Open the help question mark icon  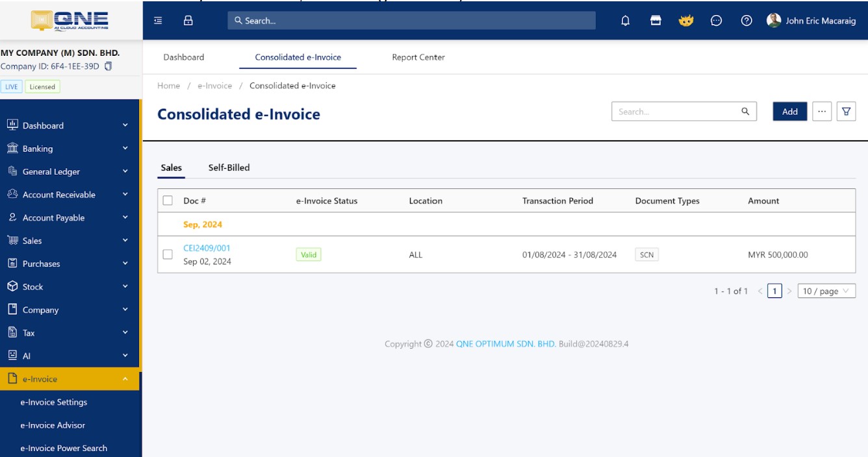[x=746, y=20]
